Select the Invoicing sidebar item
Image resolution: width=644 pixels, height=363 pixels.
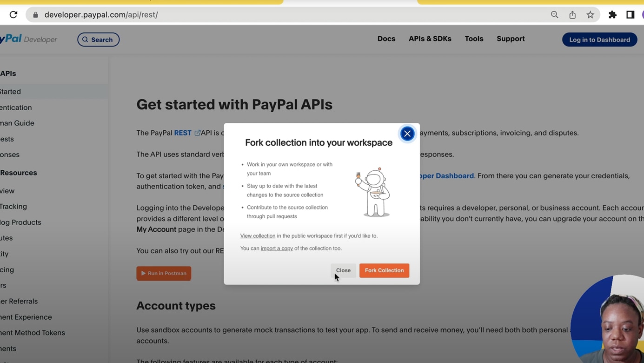(x=7, y=270)
